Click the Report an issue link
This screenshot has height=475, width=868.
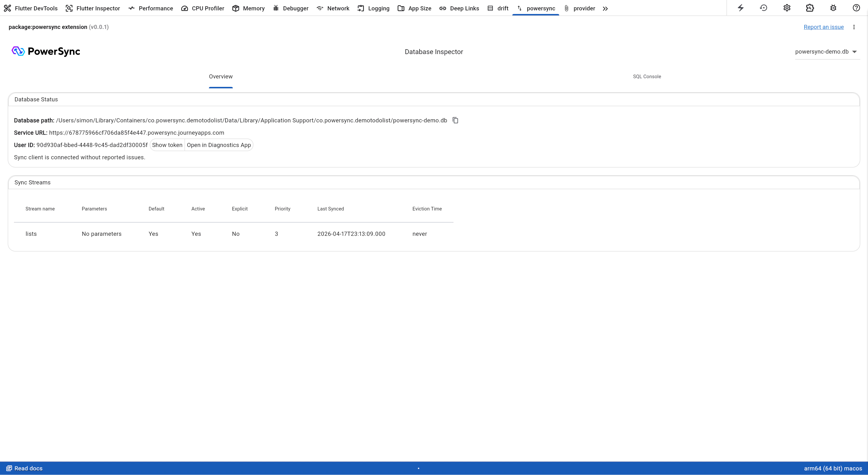[x=824, y=27]
